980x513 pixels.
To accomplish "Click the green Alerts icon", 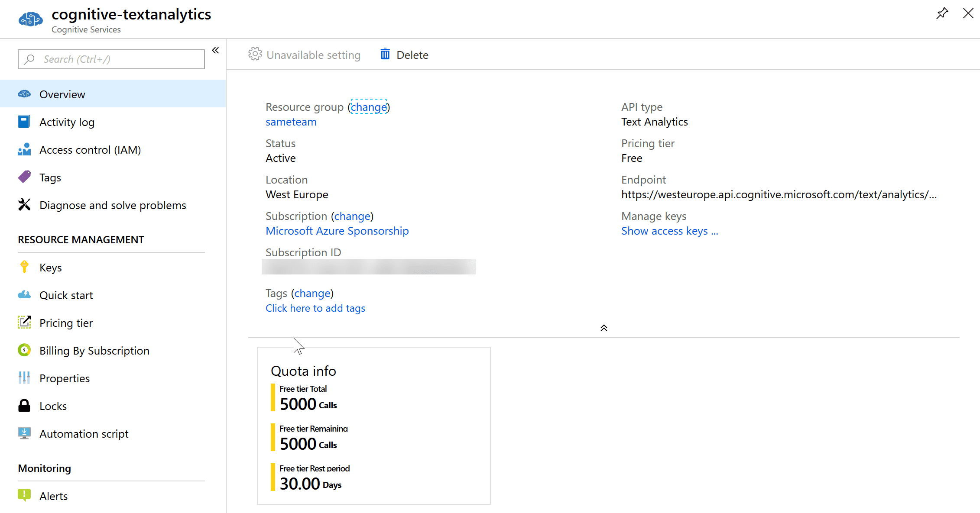I will 24,495.
